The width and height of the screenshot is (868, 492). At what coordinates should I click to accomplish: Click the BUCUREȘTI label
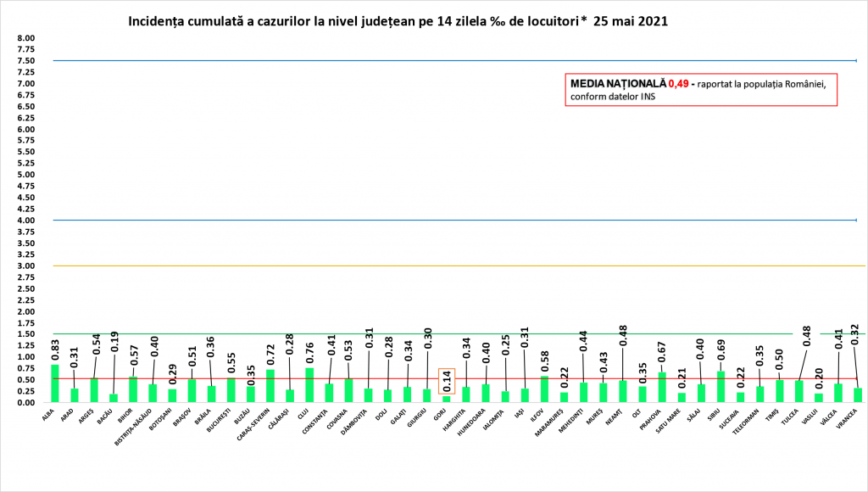tap(219, 421)
